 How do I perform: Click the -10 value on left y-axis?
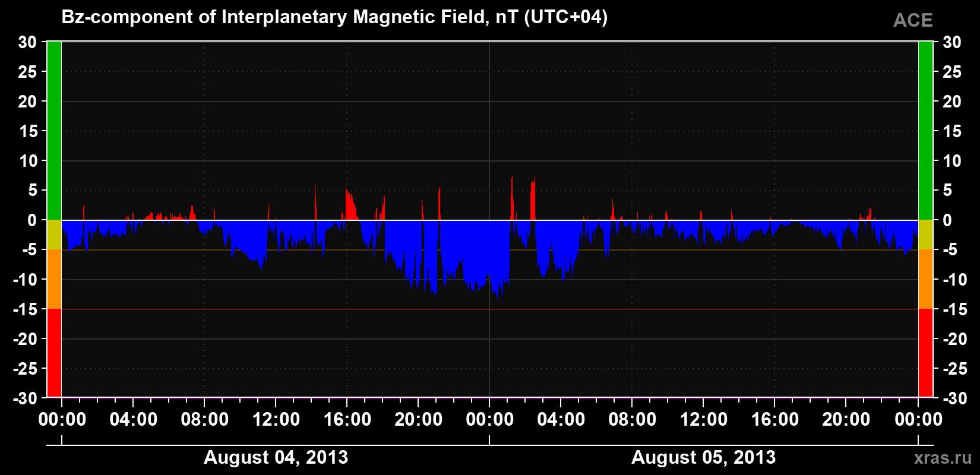tap(25, 280)
